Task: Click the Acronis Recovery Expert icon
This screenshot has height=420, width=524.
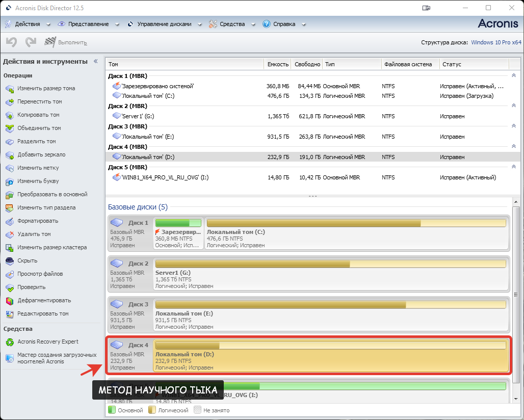Action: pyautogui.click(x=10, y=342)
